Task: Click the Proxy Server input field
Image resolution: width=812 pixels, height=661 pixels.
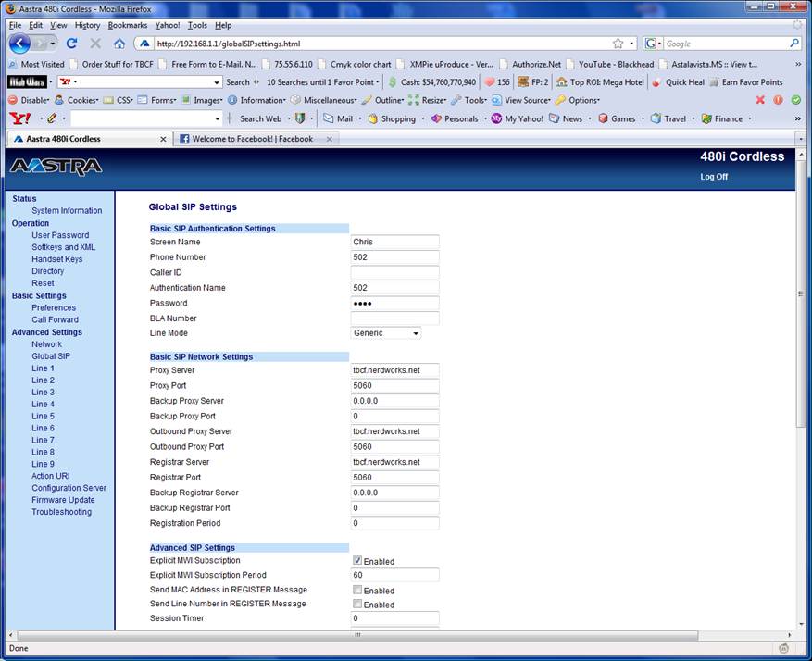Action: tap(394, 370)
